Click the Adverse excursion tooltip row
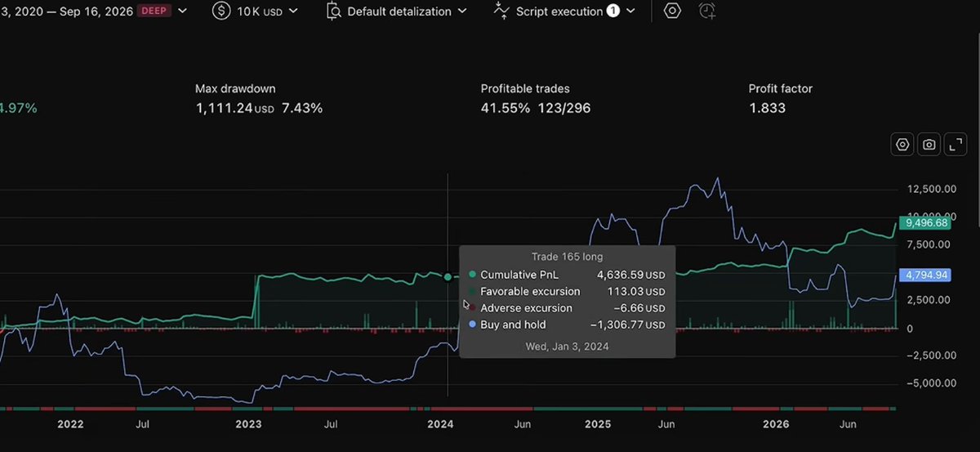980x452 pixels. pos(567,308)
